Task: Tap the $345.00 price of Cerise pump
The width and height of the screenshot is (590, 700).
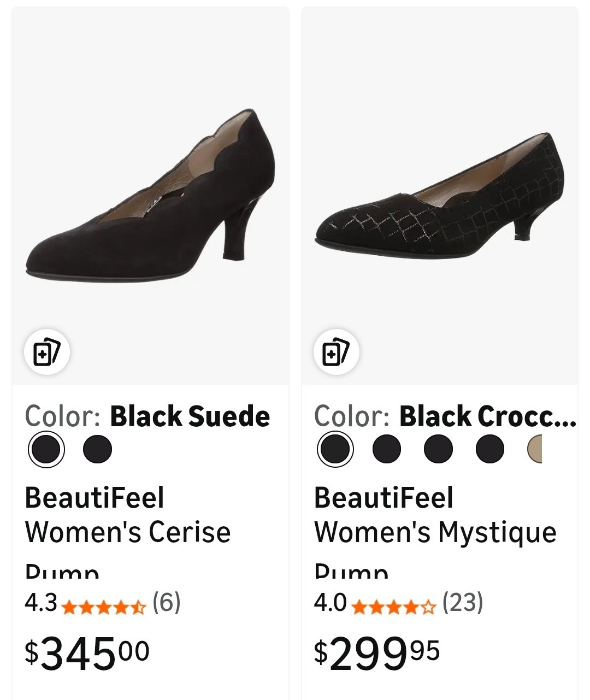Action: point(87,653)
